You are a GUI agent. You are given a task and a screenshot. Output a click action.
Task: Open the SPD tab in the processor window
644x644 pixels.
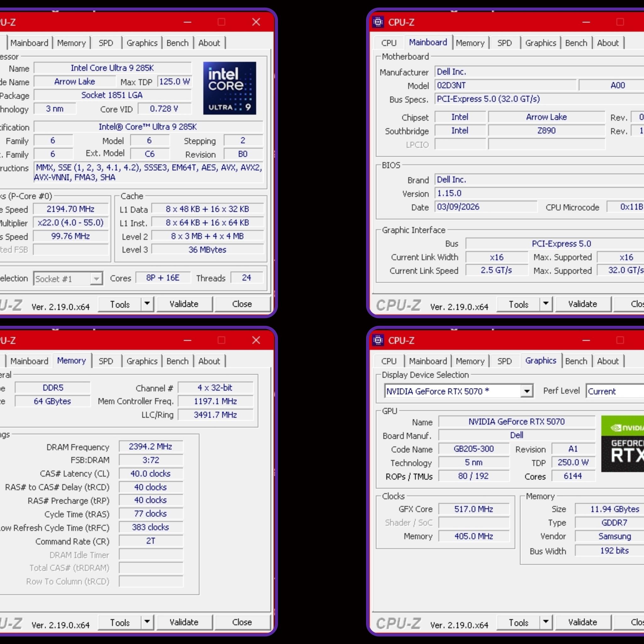point(106,43)
